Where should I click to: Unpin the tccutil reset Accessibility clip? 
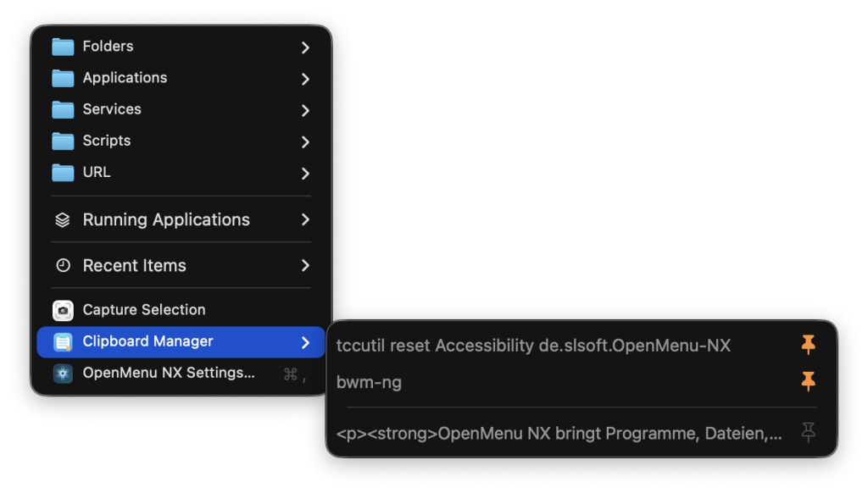point(808,345)
